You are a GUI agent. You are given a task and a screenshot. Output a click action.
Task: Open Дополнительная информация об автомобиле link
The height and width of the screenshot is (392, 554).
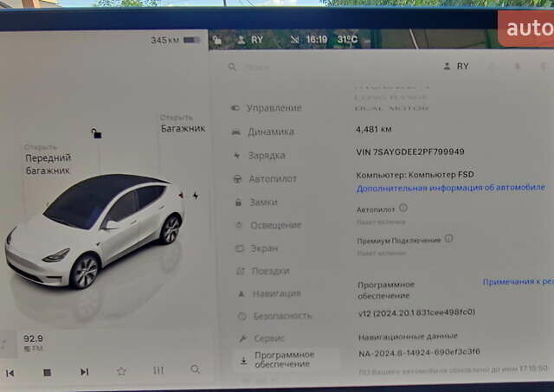pos(450,188)
